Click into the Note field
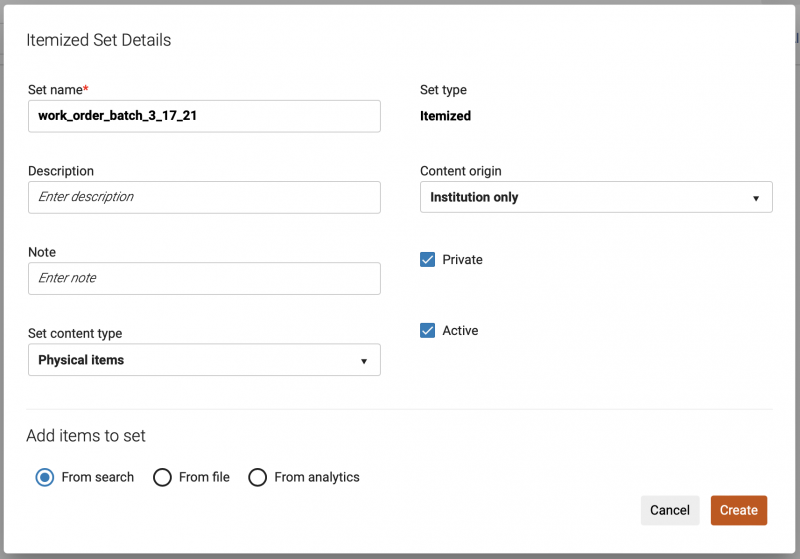This screenshot has height=559, width=800. [x=204, y=278]
